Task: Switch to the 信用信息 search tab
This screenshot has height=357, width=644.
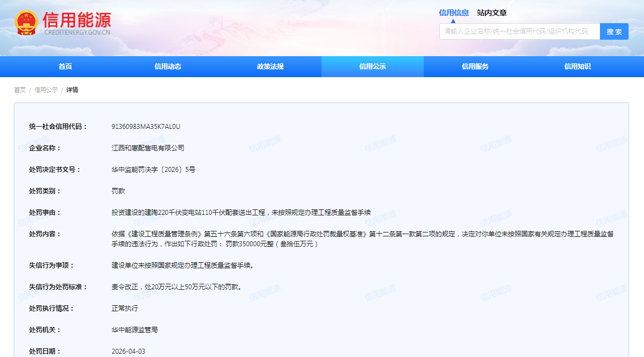Action: click(x=454, y=13)
